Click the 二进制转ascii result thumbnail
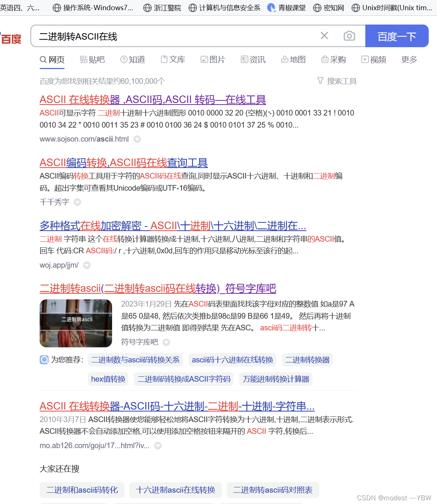Screen dimensions: 437x504 click(x=76, y=323)
